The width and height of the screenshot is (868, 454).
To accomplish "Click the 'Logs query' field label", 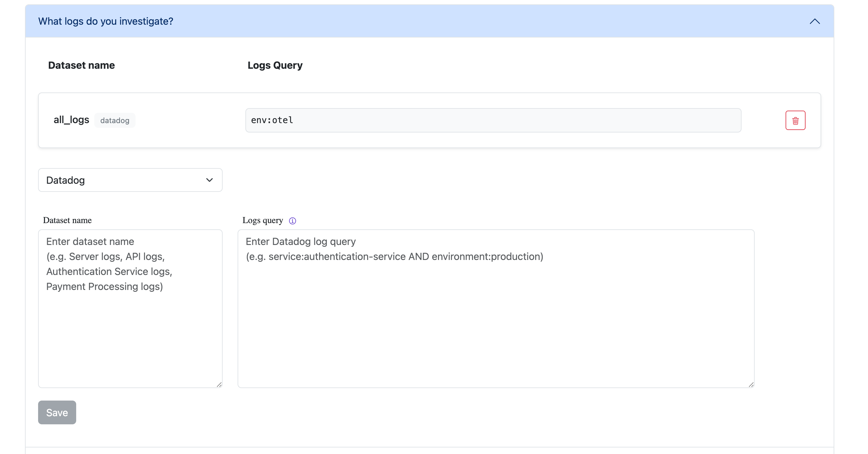I will pyautogui.click(x=263, y=220).
